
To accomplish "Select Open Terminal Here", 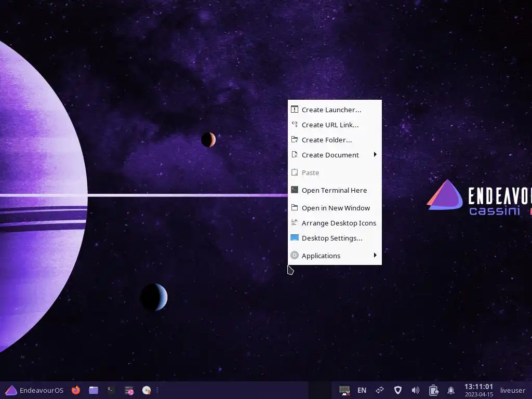I will click(x=335, y=190).
